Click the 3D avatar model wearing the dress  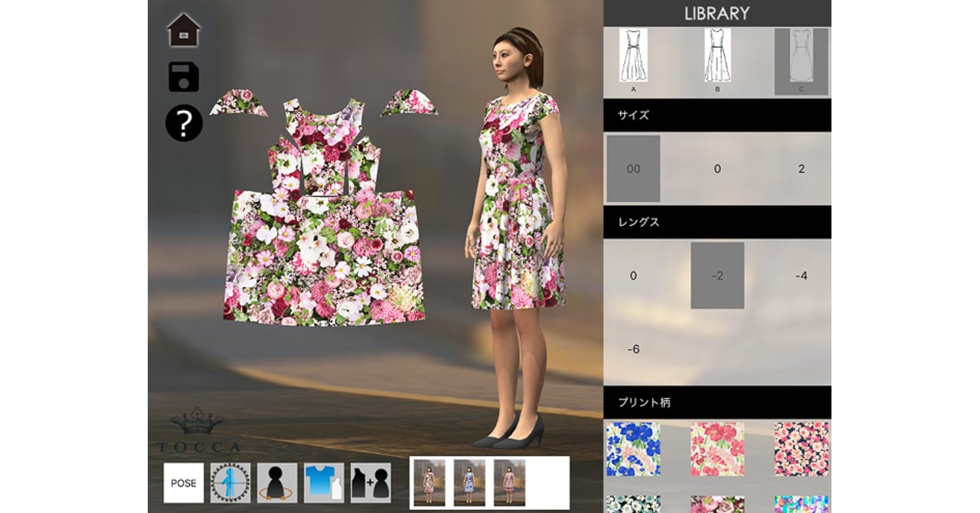point(515,237)
